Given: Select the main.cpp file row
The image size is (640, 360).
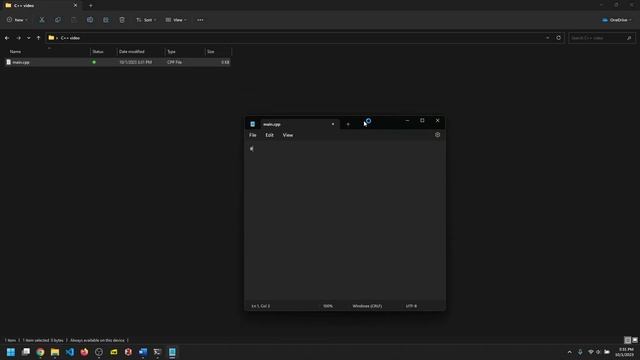Looking at the screenshot, I should pos(118,62).
